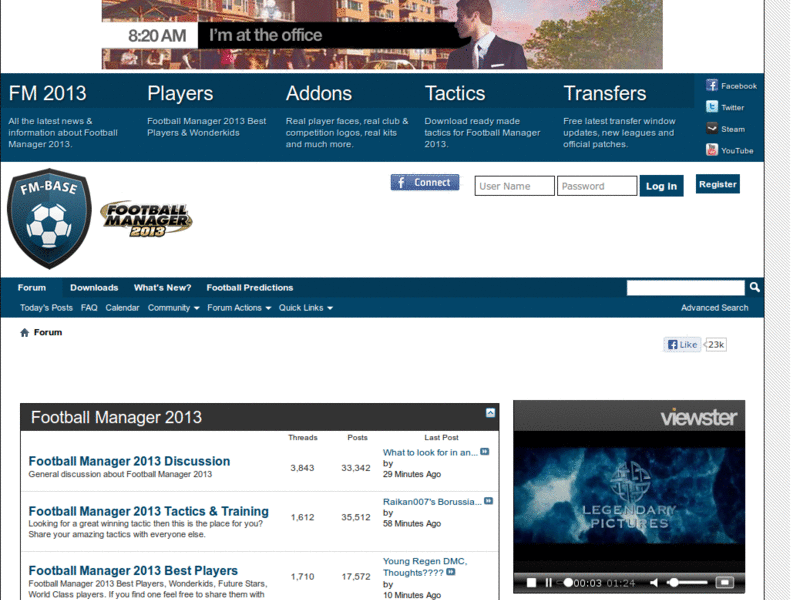Focus the forum search box
Image resolution: width=800 pixels, height=600 pixels.
tap(685, 287)
